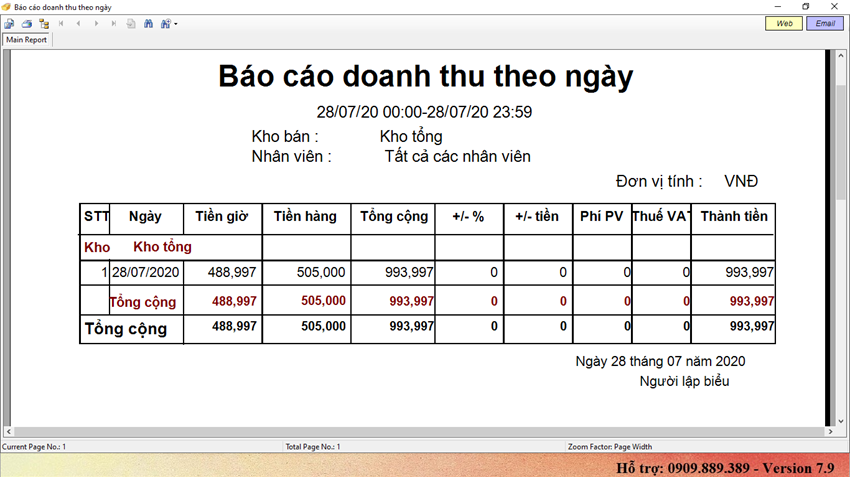This screenshot has height=477, width=850.
Task: Click 'Total Page No.: 1' status text
Action: [x=313, y=447]
